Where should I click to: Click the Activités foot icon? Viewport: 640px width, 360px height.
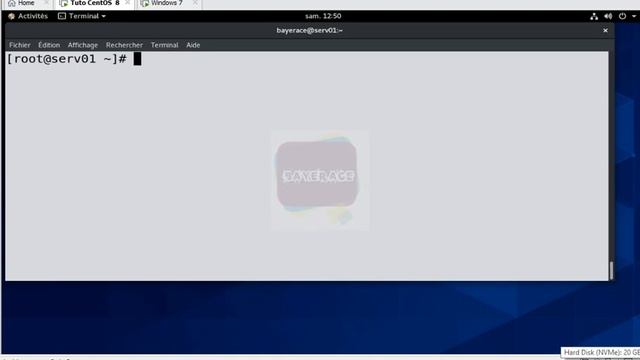tap(11, 16)
